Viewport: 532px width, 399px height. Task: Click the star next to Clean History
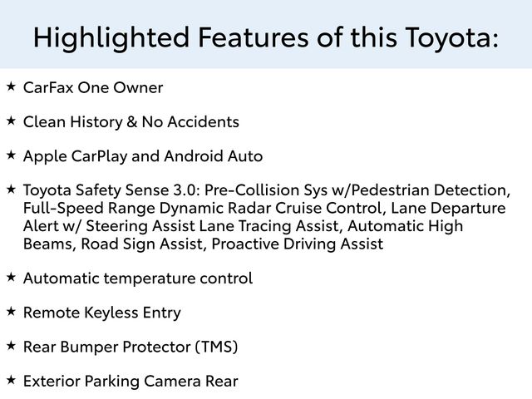click(10, 121)
